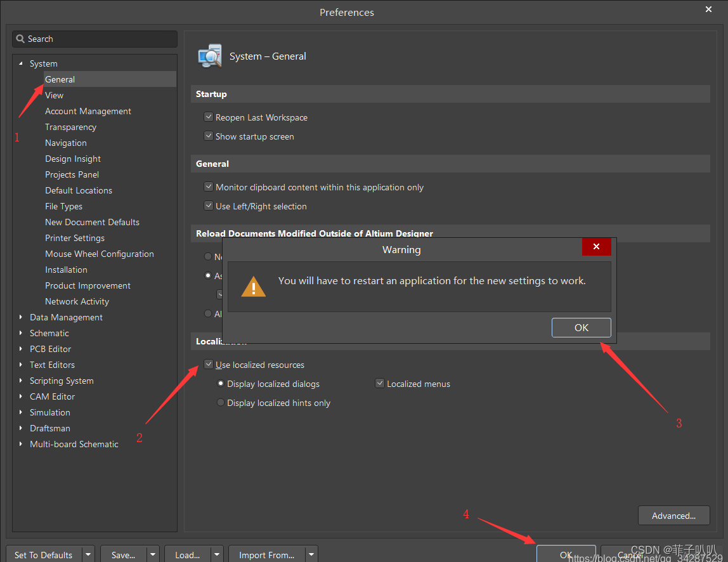
Task: Select the Schematic category label
Action: [49, 333]
